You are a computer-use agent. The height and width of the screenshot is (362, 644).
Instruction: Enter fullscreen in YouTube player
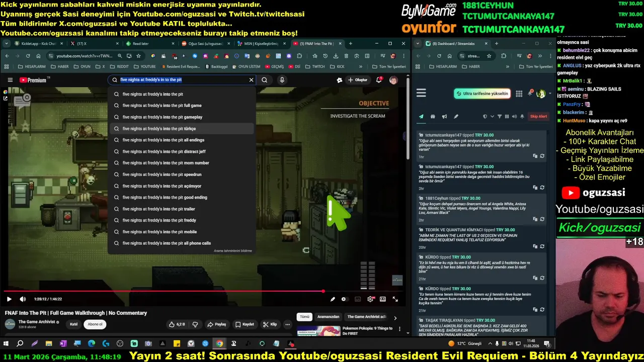[395, 299]
